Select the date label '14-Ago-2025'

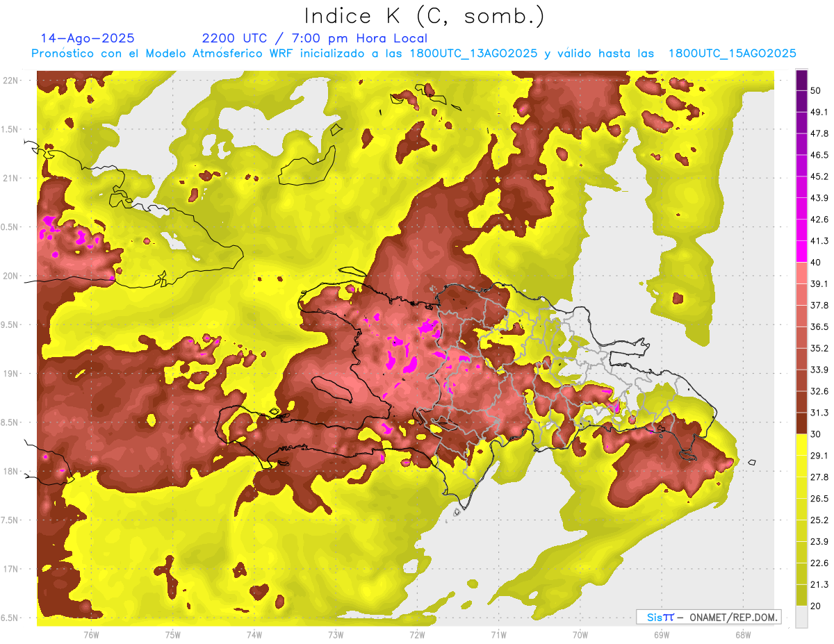[88, 38]
